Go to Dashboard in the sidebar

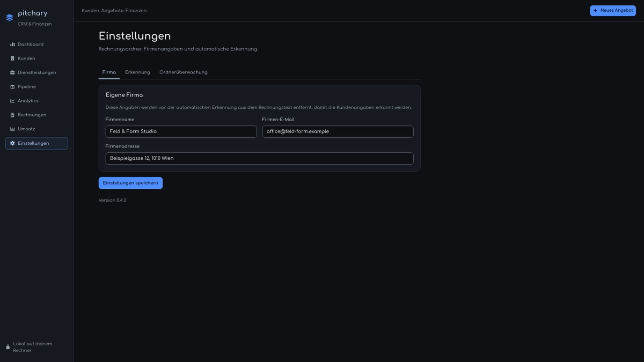[36, 45]
